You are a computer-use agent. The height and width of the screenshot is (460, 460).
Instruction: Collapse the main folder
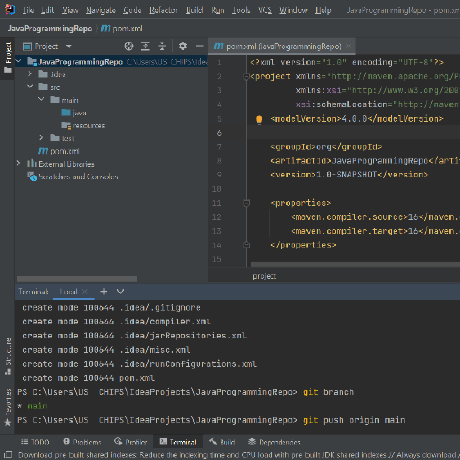41,99
